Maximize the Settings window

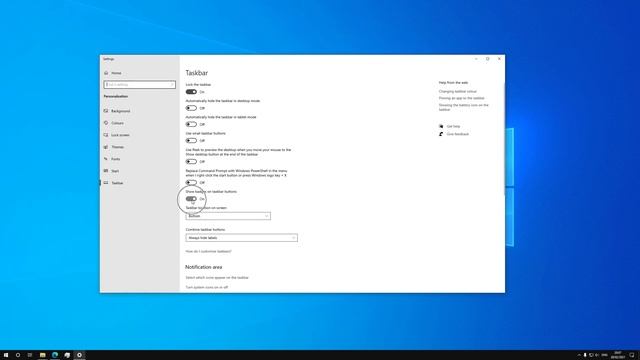coord(487,59)
